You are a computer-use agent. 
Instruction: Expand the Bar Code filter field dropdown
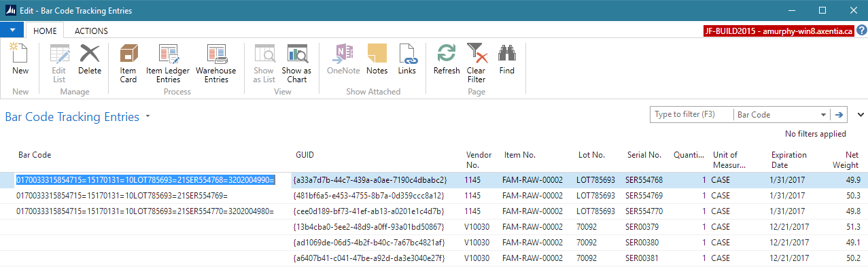click(824, 115)
